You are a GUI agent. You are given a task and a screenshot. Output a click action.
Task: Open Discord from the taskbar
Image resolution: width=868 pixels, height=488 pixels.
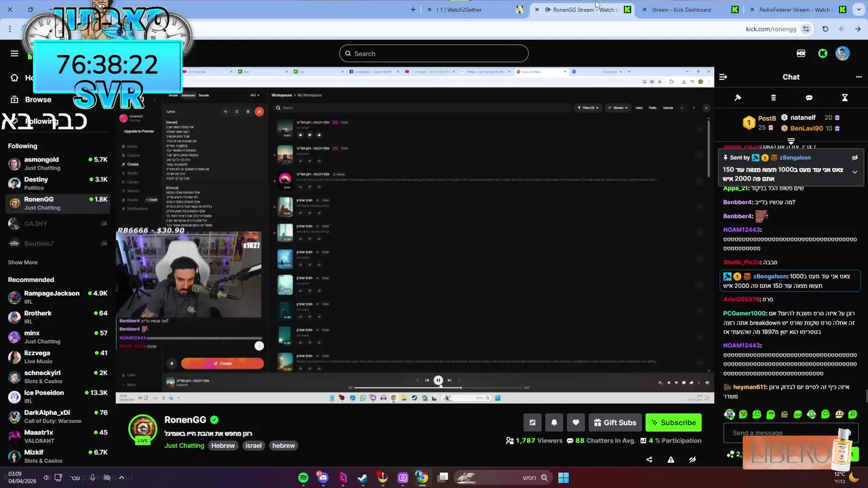323,478
